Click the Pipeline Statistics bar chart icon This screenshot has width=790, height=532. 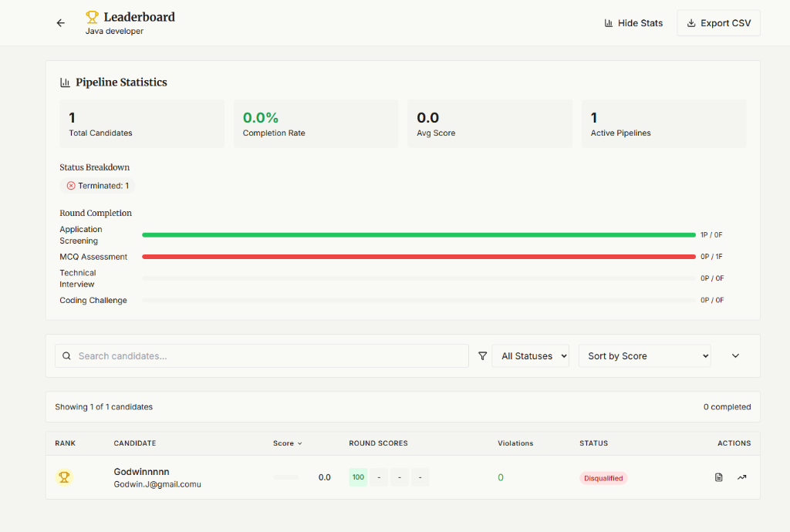pos(65,82)
